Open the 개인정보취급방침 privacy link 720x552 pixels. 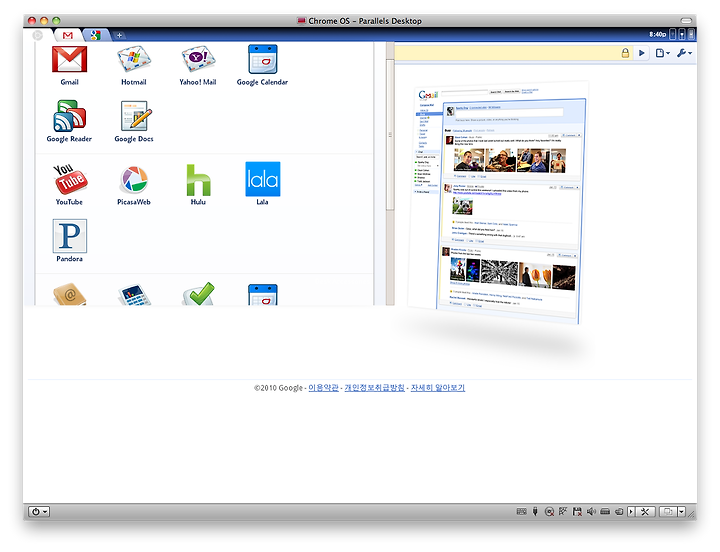(x=375, y=388)
